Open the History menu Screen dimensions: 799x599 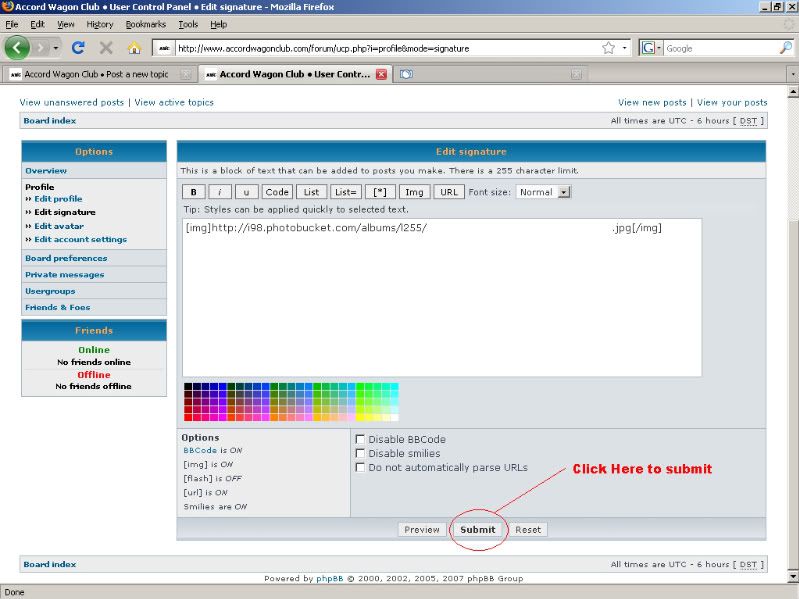(99, 24)
